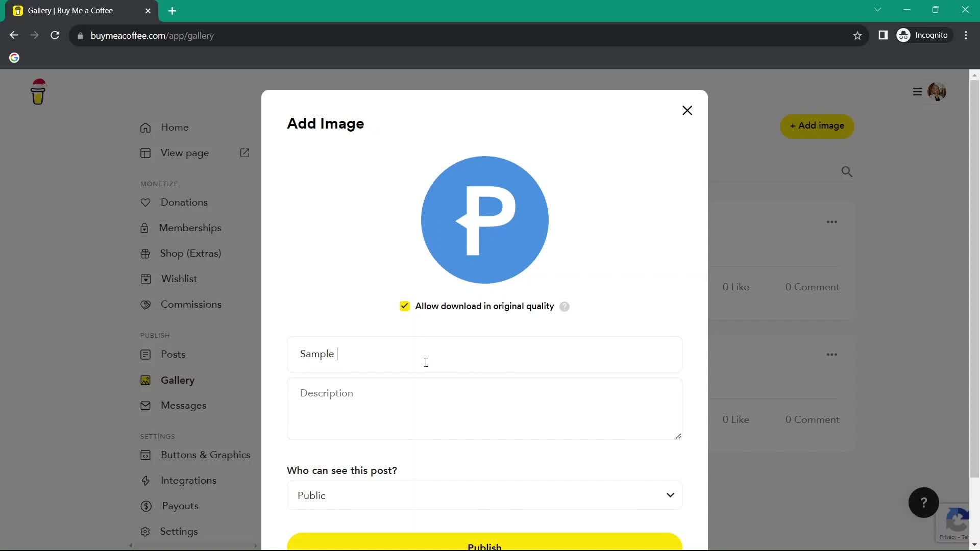Click the Donations sidebar icon
This screenshot has height=551, width=980.
145,202
